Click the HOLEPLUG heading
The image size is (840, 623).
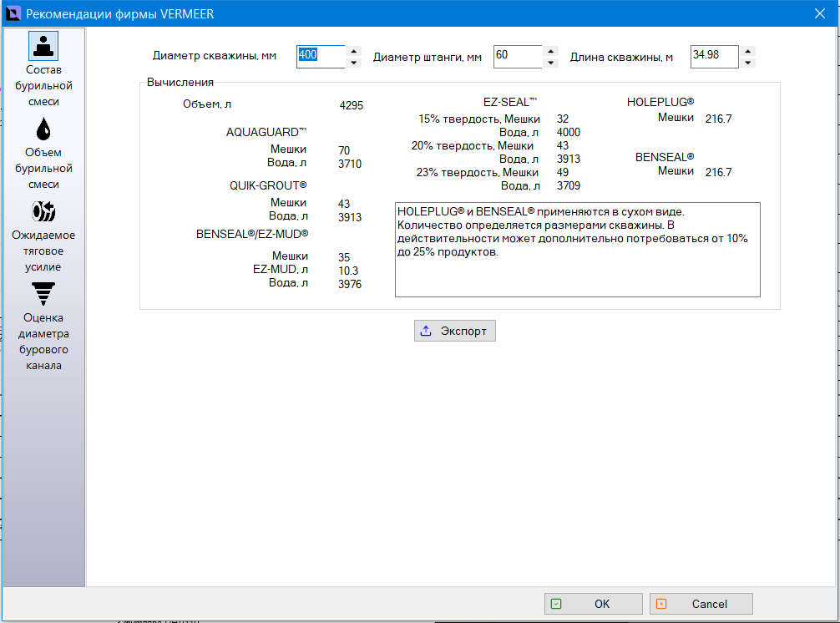(660, 102)
